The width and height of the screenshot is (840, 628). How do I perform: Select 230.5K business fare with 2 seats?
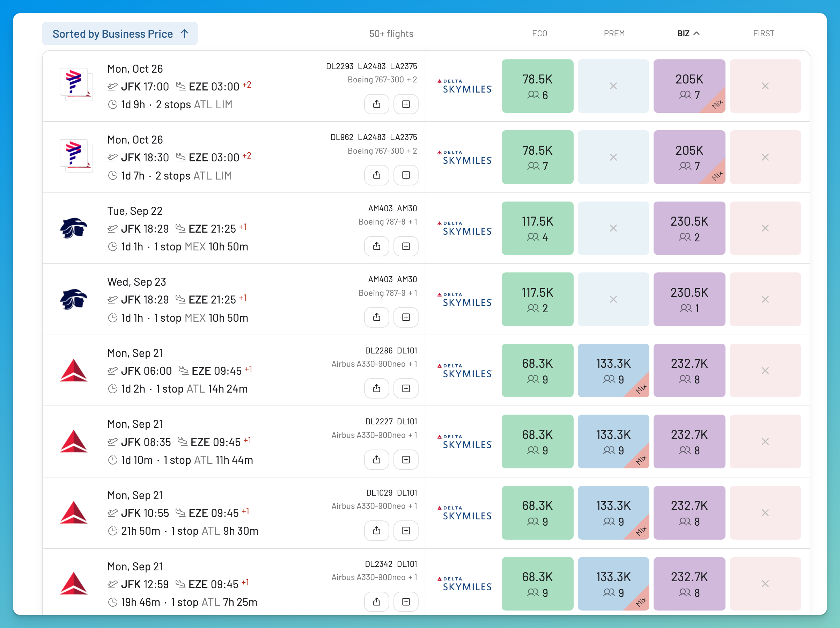pyautogui.click(x=689, y=228)
